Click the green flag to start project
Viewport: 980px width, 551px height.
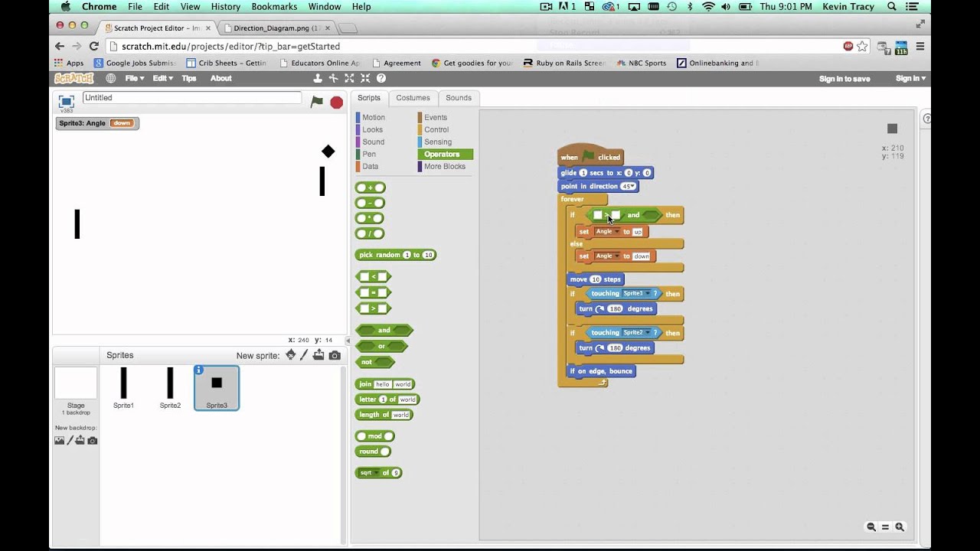pos(317,102)
